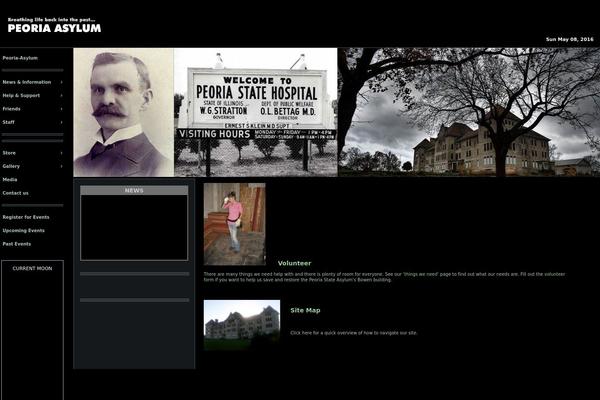Click the Peoria State Hospital welcome sign image

[x=256, y=112]
